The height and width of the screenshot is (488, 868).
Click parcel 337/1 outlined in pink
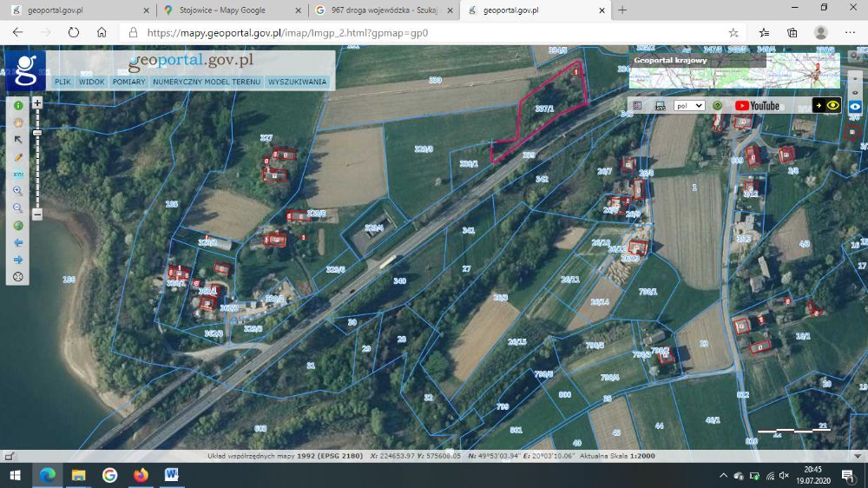[x=545, y=109]
